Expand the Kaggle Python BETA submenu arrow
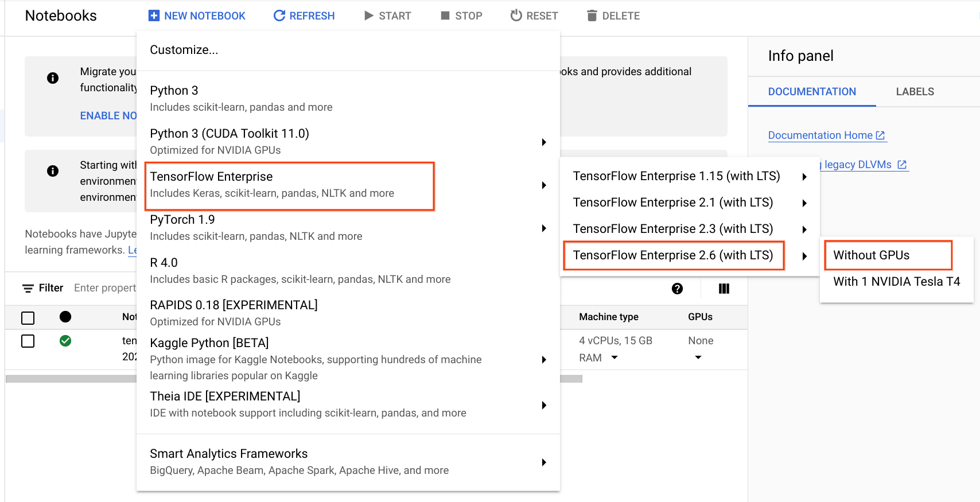The image size is (980, 502). 543,359
